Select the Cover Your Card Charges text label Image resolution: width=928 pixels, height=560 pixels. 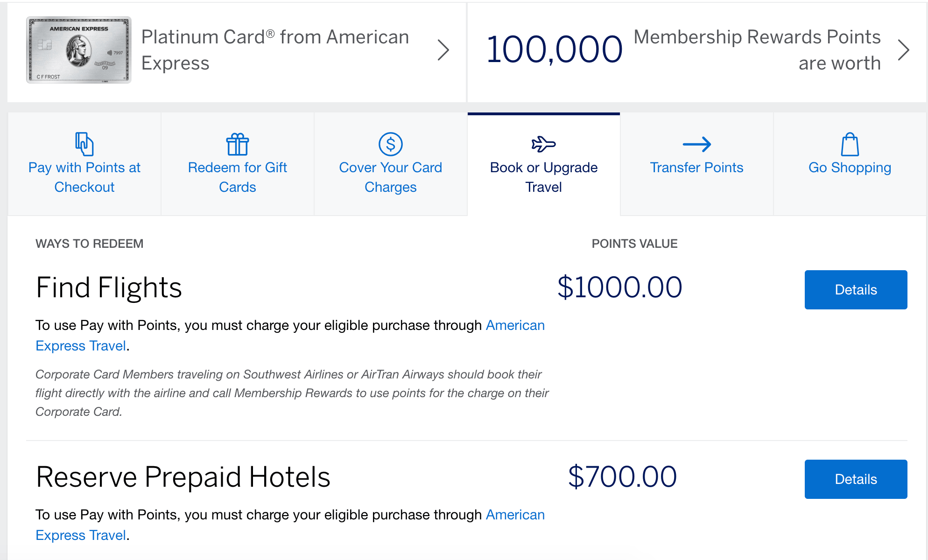(x=390, y=177)
